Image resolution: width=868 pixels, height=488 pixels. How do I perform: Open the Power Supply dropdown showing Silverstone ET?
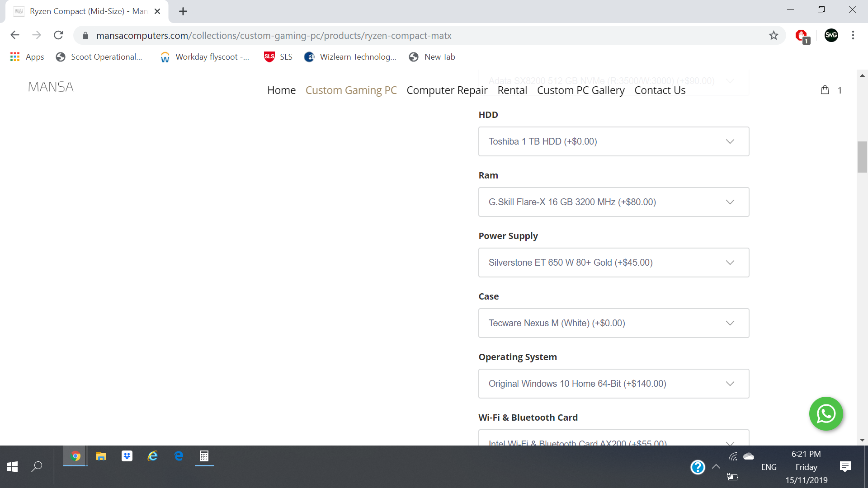[613, 263]
